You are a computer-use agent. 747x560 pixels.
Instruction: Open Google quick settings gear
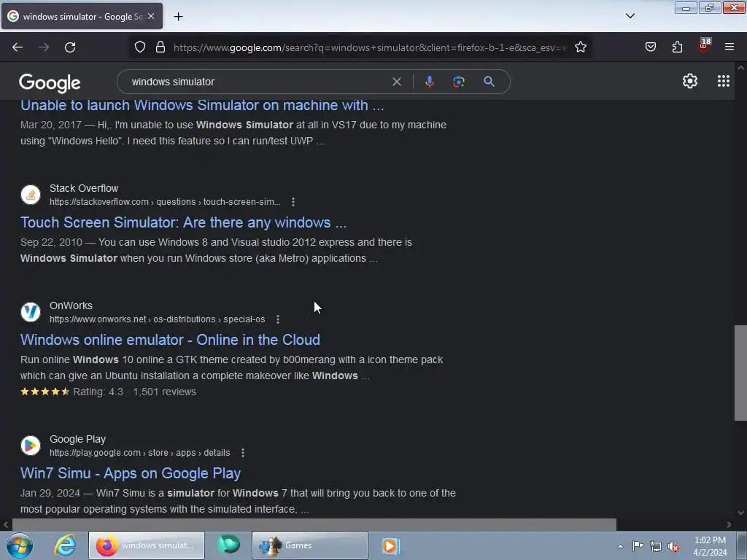point(690,81)
